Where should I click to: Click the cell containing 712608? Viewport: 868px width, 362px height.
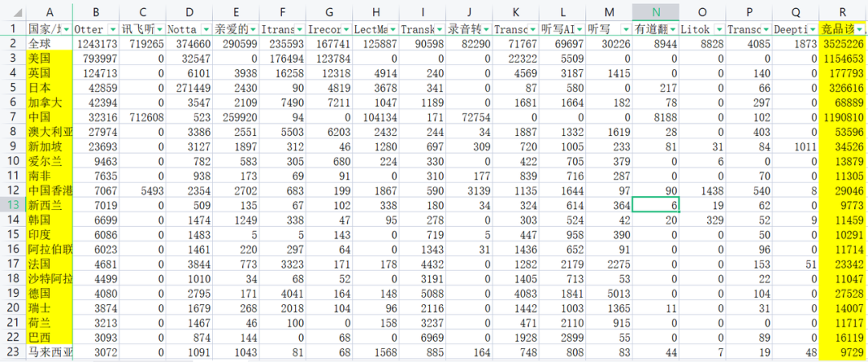(143, 117)
